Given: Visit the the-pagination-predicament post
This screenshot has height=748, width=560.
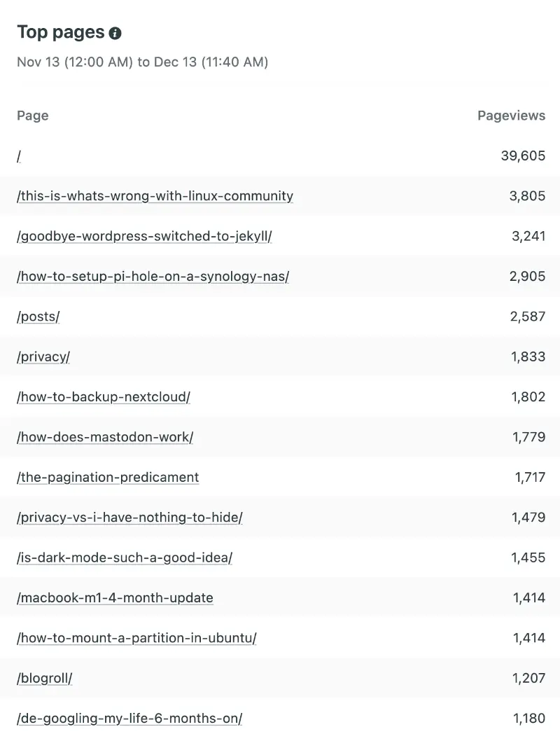Looking at the screenshot, I should 107,477.
